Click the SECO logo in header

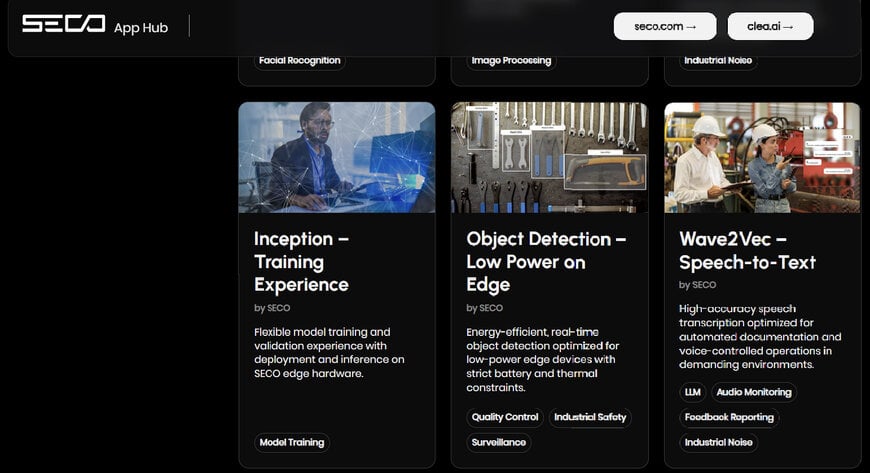63,24
